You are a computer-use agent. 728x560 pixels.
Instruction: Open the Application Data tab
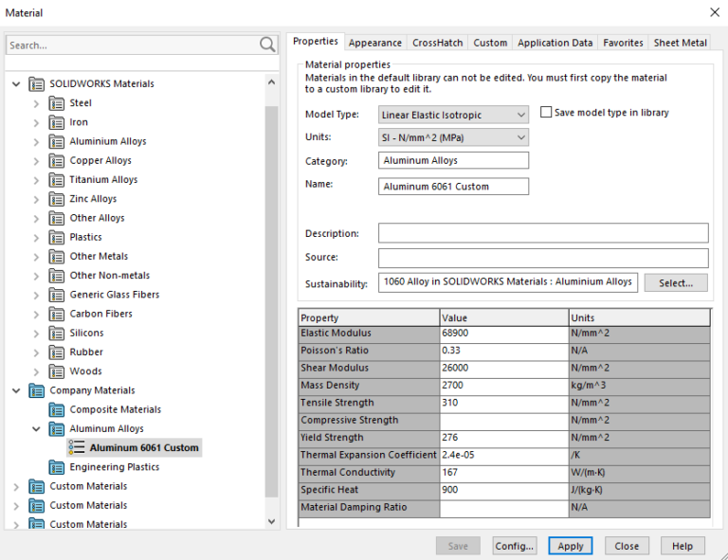click(x=555, y=43)
